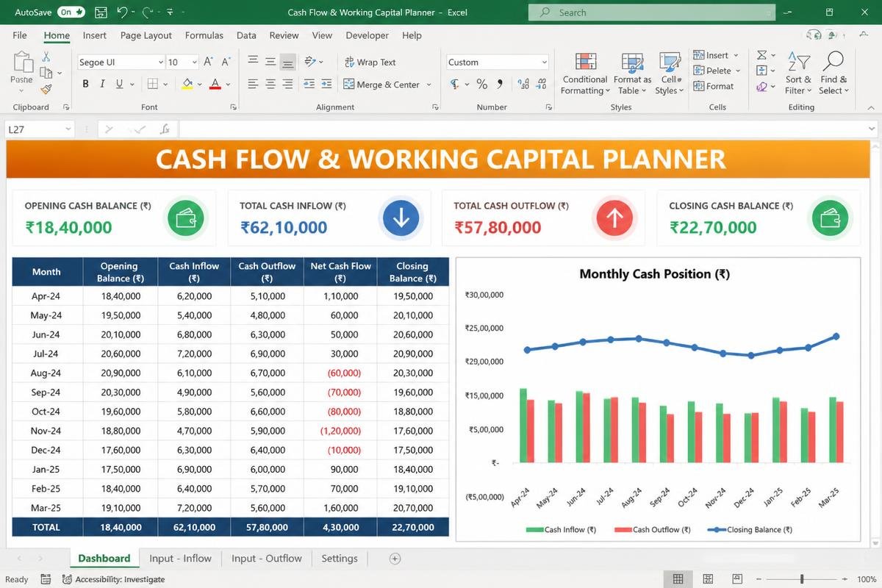The image size is (882, 588).
Task: Expand the Name Box L27 dropdown
Action: (68, 129)
